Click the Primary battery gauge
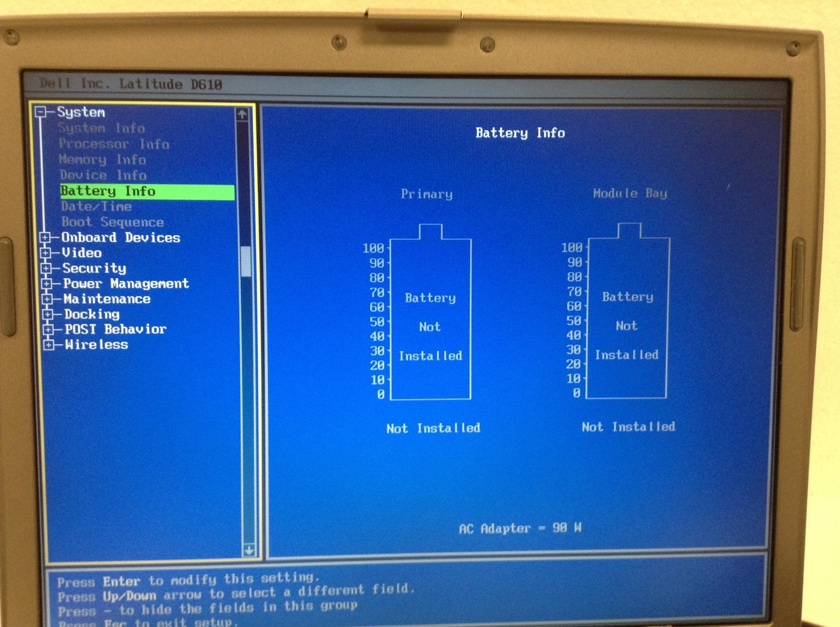 430,312
